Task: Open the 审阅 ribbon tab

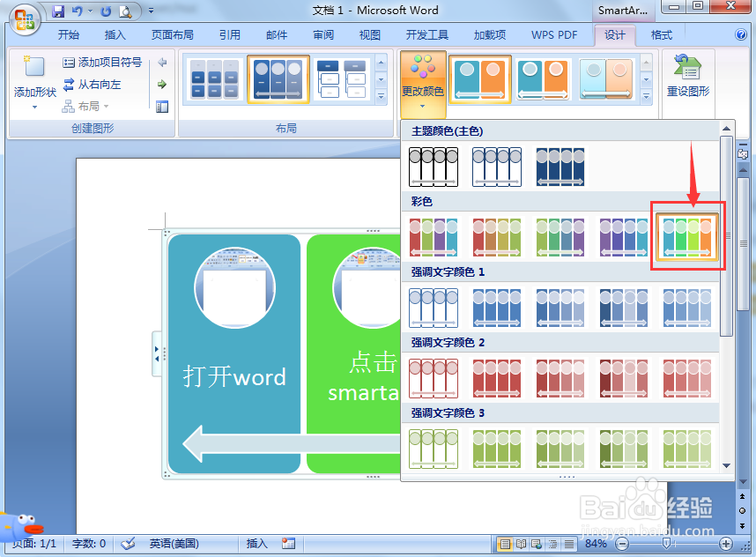Action: point(323,34)
